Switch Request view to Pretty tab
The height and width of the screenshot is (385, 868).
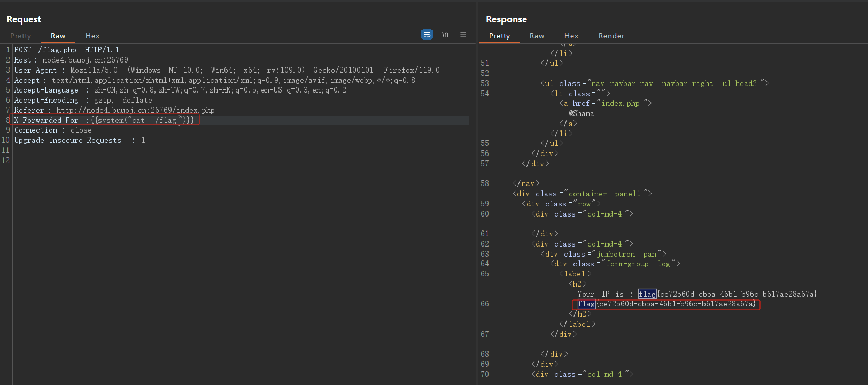tap(21, 36)
